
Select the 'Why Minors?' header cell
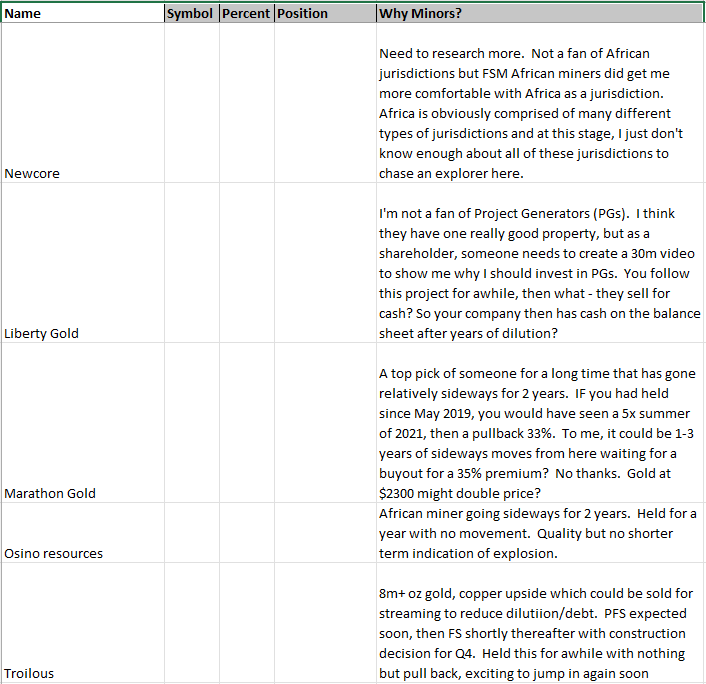click(540, 14)
